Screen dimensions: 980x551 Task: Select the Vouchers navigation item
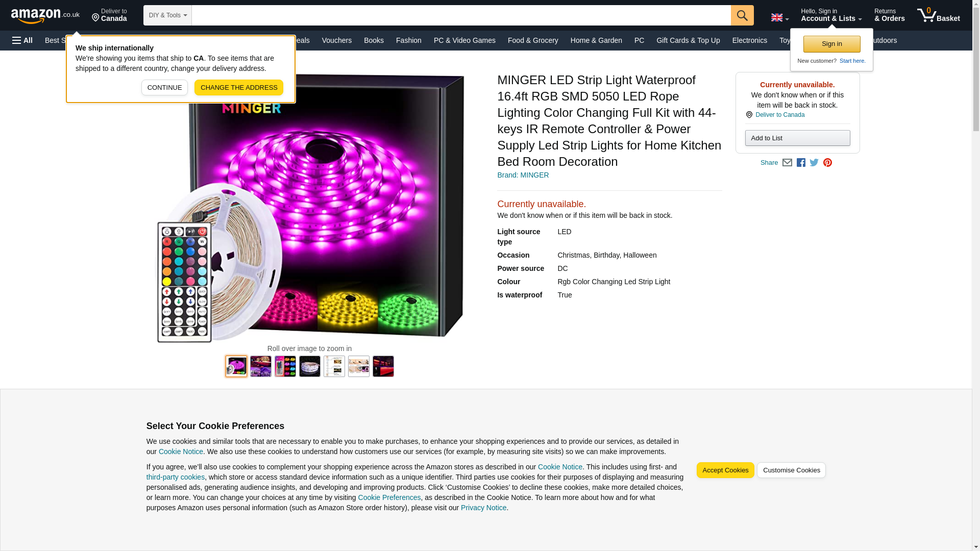[x=336, y=40]
